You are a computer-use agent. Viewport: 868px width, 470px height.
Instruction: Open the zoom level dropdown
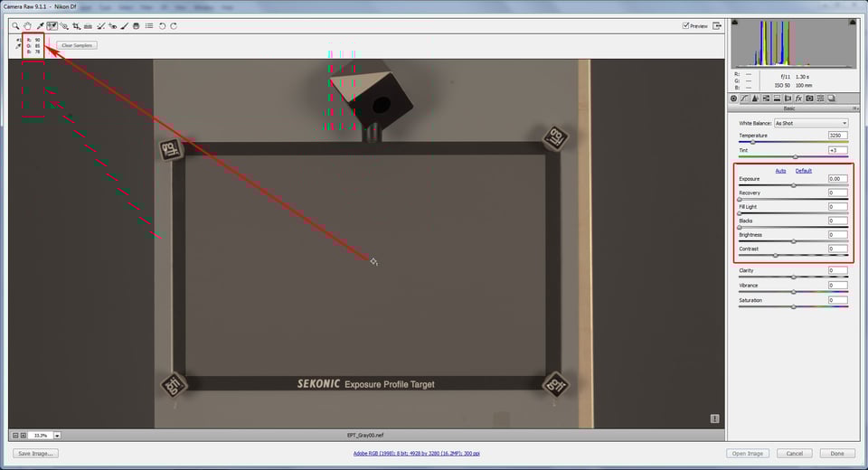pyautogui.click(x=57, y=436)
